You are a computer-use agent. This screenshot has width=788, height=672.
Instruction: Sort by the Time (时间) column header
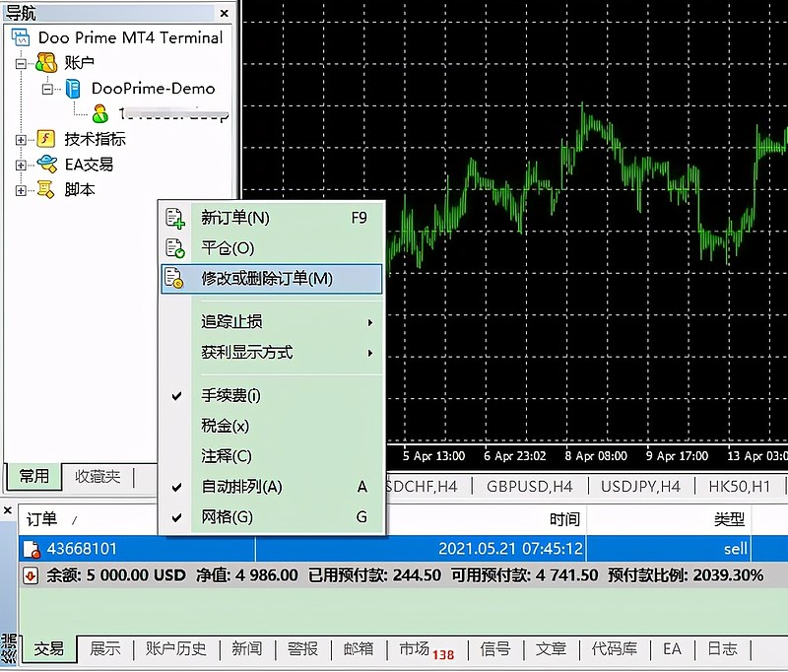pos(564,519)
